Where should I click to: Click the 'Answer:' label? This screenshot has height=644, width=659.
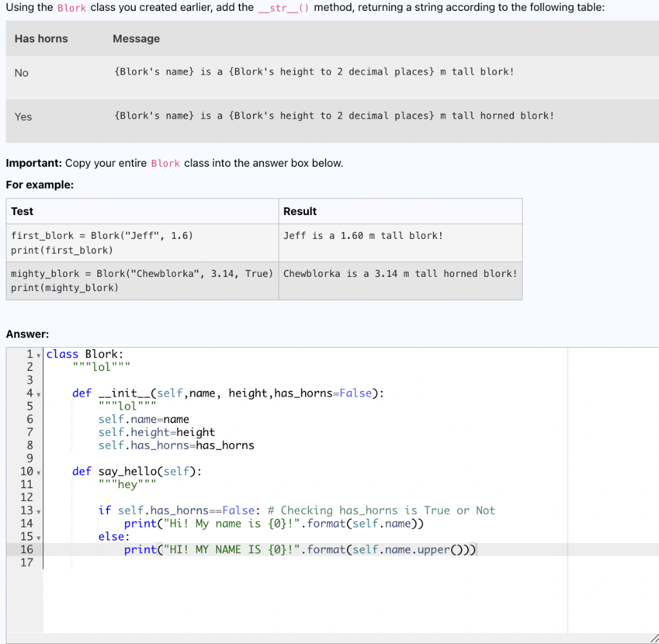point(27,334)
